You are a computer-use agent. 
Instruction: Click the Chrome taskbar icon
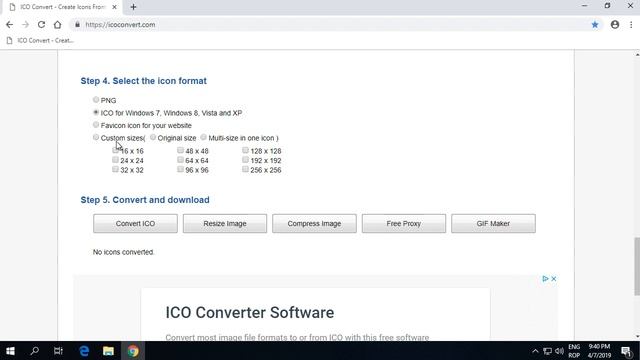(x=133, y=351)
